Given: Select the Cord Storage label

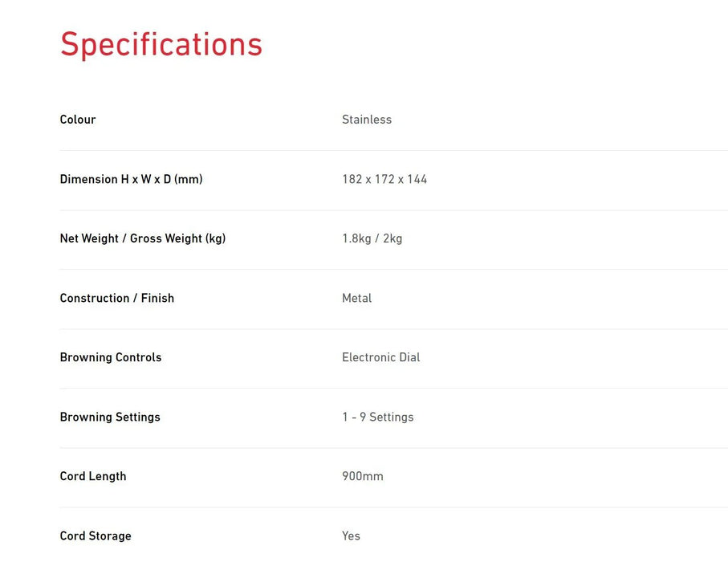Looking at the screenshot, I should pyautogui.click(x=96, y=536).
